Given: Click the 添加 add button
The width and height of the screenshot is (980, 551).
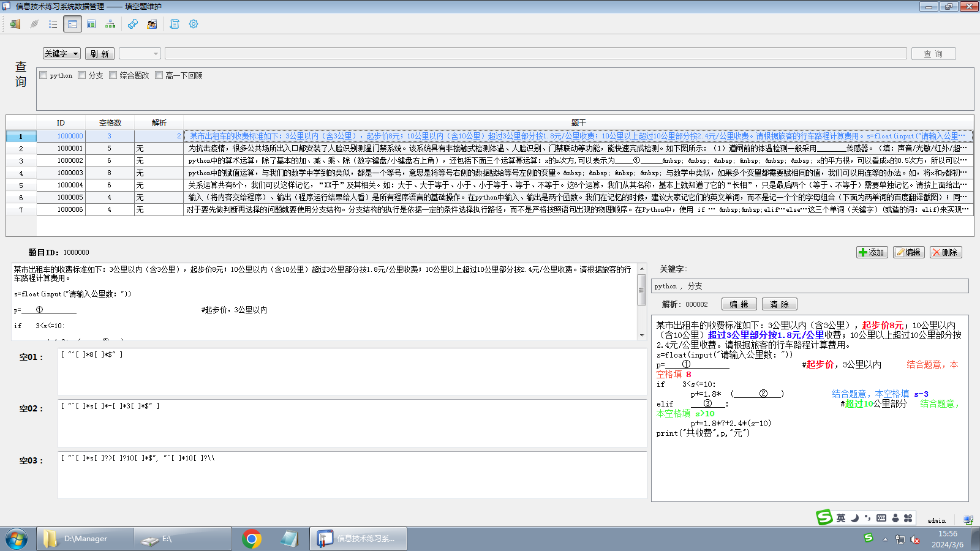Looking at the screenshot, I should (872, 252).
